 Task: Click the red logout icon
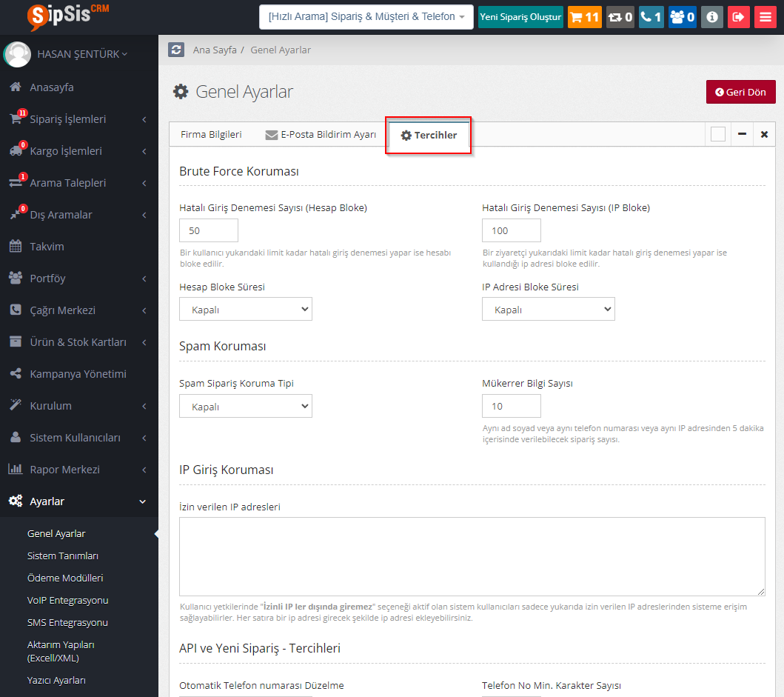click(x=738, y=17)
